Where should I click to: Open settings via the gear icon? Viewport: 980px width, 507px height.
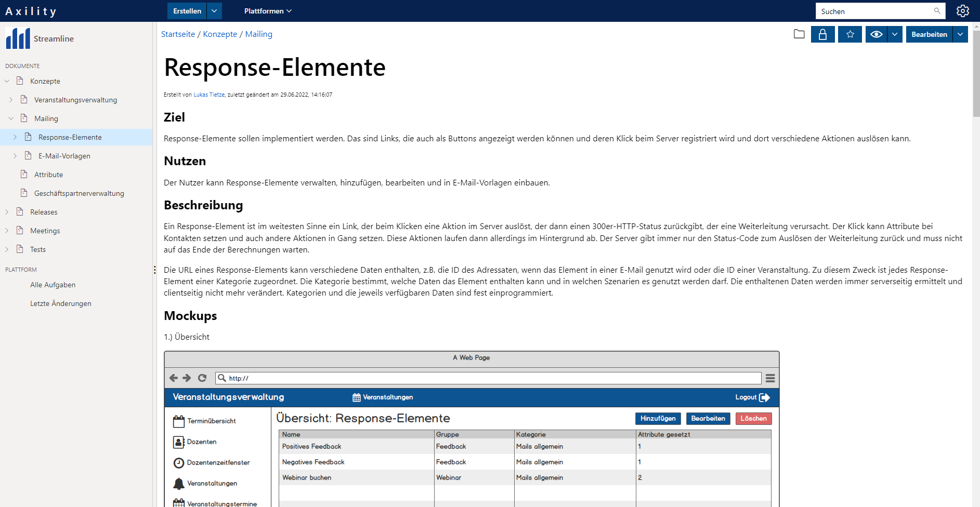(x=963, y=11)
